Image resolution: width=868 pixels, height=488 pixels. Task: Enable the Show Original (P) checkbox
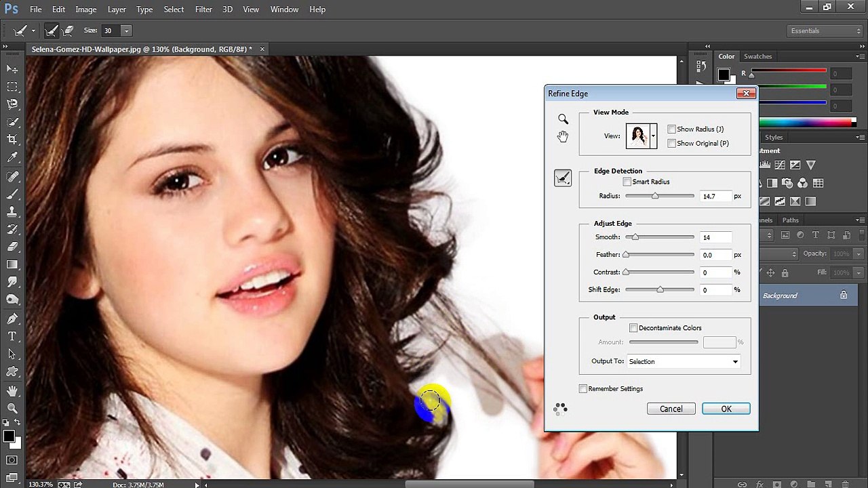click(x=671, y=143)
